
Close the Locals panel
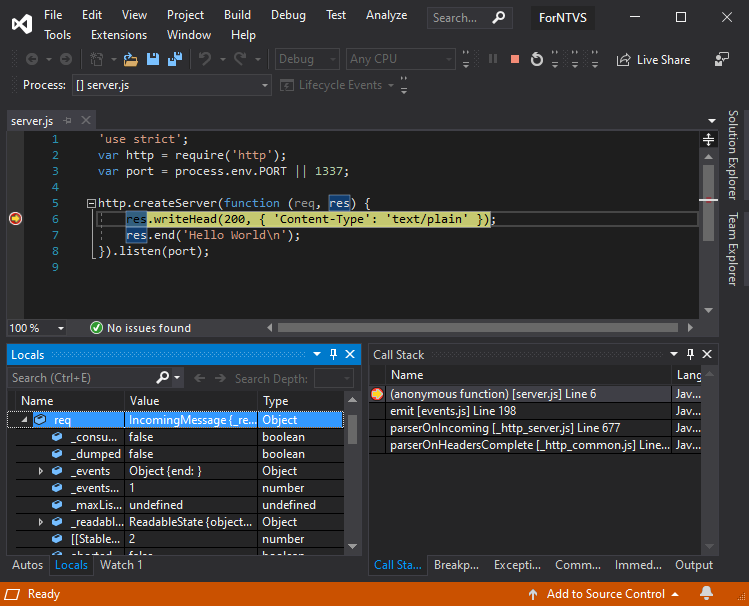pos(350,354)
